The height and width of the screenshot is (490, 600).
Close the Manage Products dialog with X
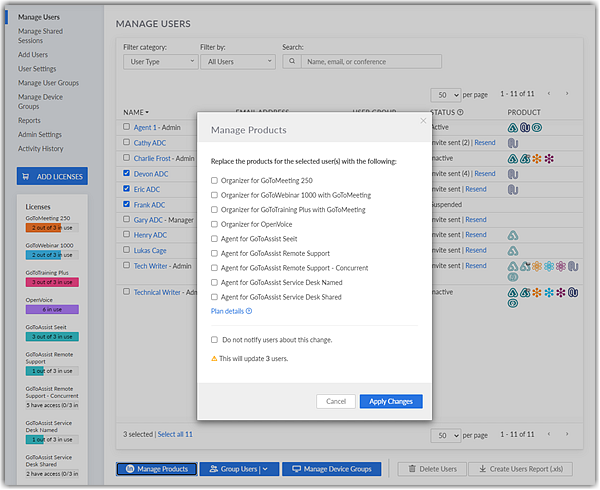pos(421,122)
